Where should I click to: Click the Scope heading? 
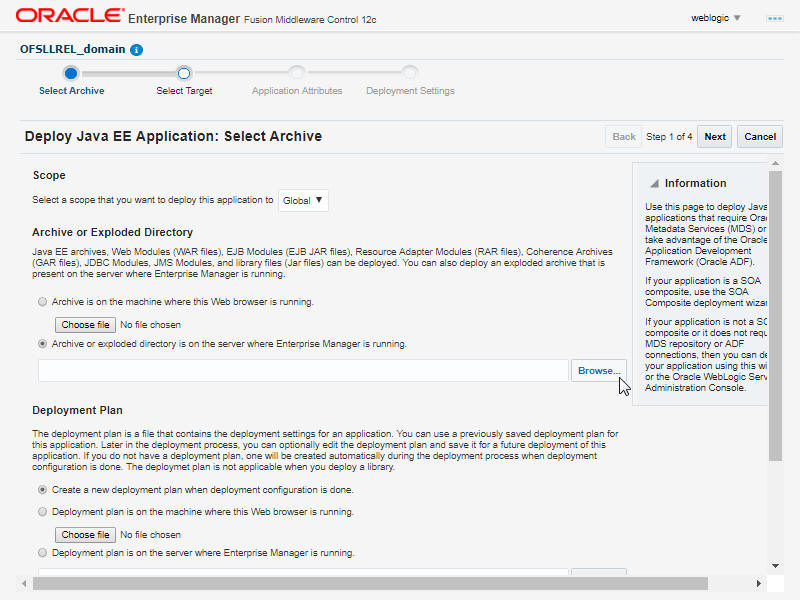pyautogui.click(x=49, y=175)
